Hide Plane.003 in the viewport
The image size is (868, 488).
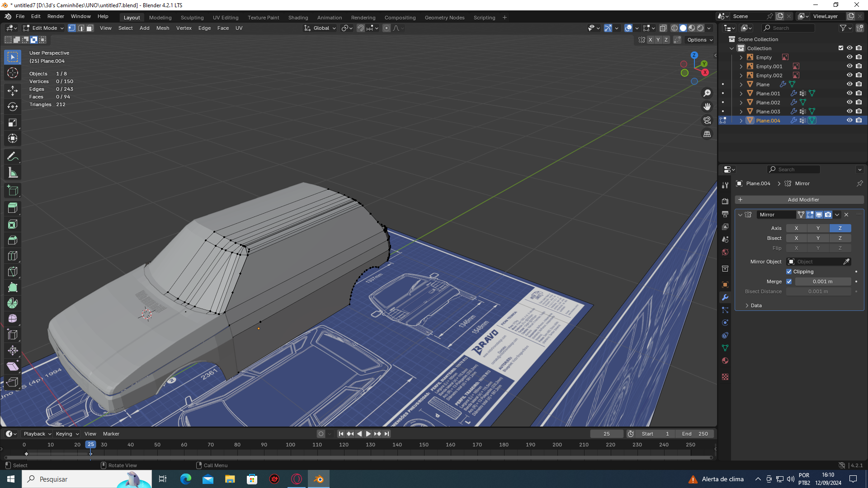pyautogui.click(x=849, y=111)
